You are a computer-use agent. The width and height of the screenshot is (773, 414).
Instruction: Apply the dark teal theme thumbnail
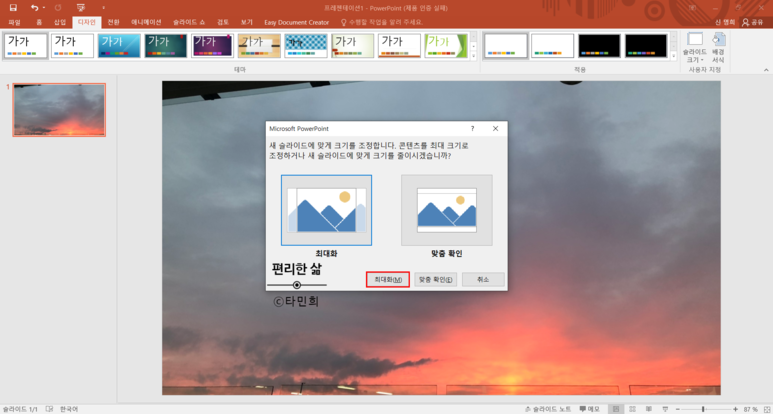(x=166, y=46)
